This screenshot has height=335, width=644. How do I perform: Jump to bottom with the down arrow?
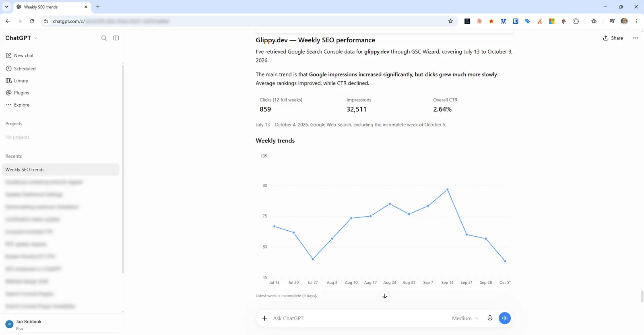pos(385,296)
